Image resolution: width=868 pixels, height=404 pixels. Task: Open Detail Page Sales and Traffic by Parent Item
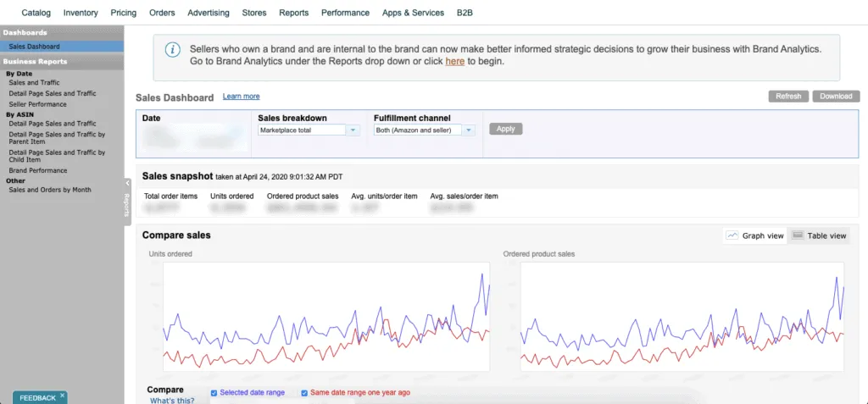tap(57, 138)
